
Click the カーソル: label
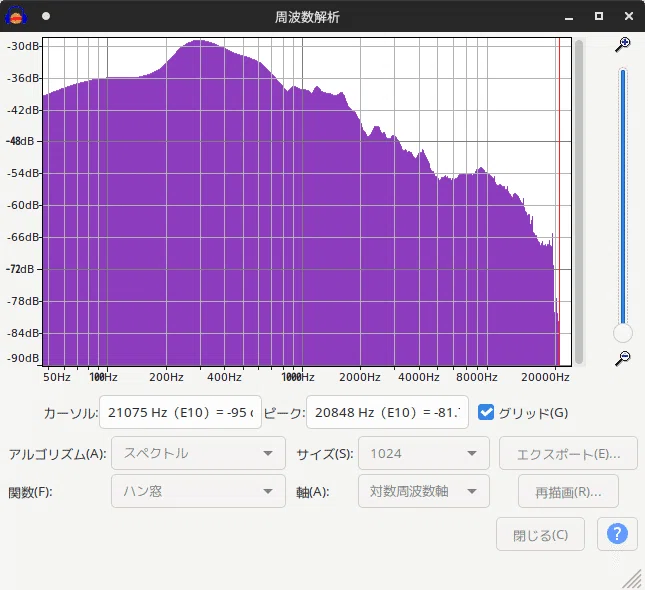(x=71, y=413)
